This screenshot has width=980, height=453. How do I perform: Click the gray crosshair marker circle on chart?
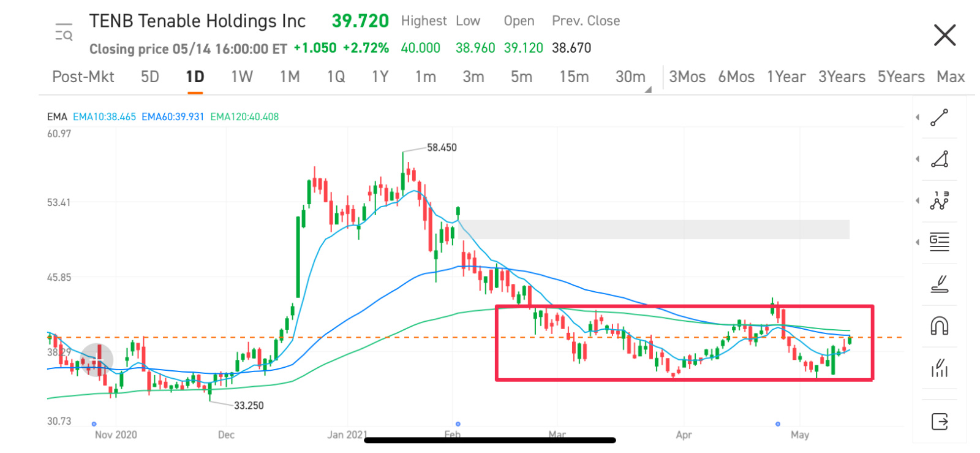tap(97, 360)
